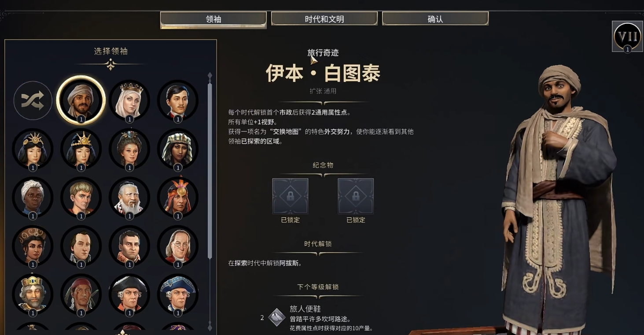Choose the Ibn Battuta leader portrait

click(x=81, y=100)
